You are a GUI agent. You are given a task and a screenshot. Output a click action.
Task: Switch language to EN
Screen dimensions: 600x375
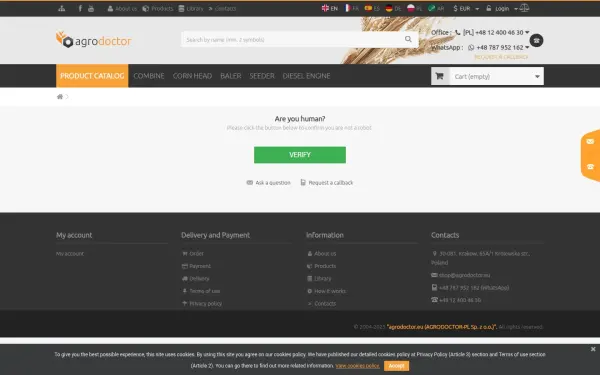(330, 8)
